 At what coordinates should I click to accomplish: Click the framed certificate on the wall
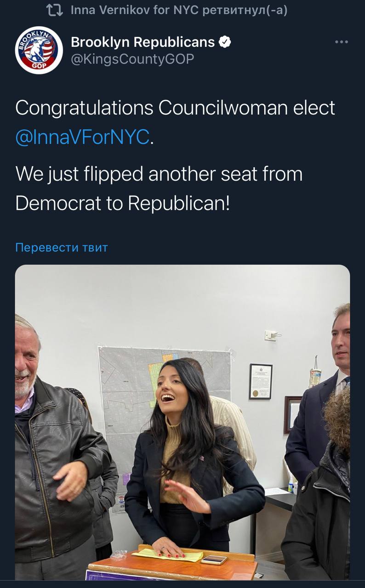point(261,381)
